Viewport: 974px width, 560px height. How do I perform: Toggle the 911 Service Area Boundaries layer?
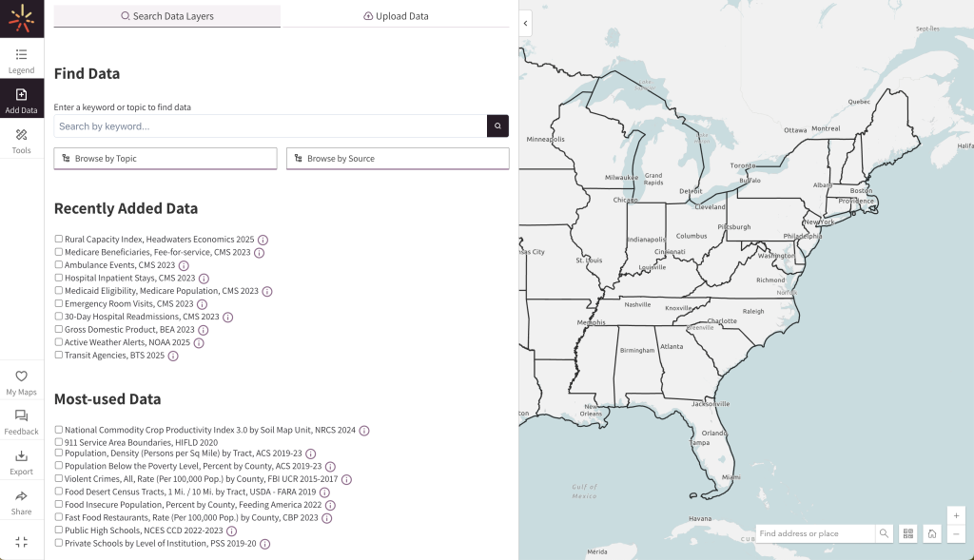pyautogui.click(x=59, y=442)
